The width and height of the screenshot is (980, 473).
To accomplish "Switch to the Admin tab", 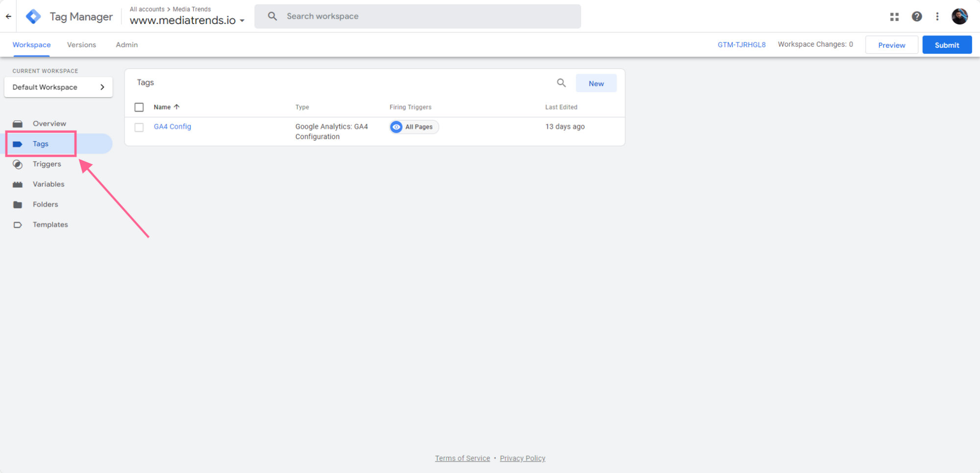I will (127, 45).
